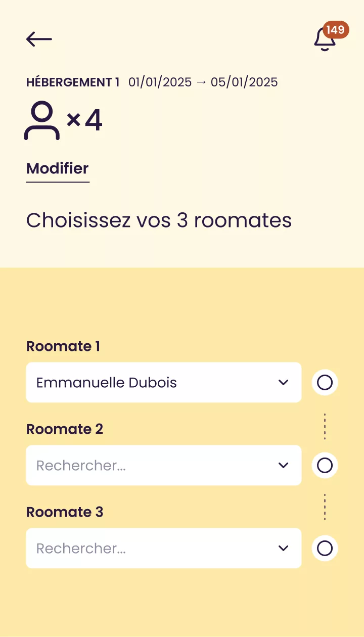Click the Roomate 1 label

point(63,346)
